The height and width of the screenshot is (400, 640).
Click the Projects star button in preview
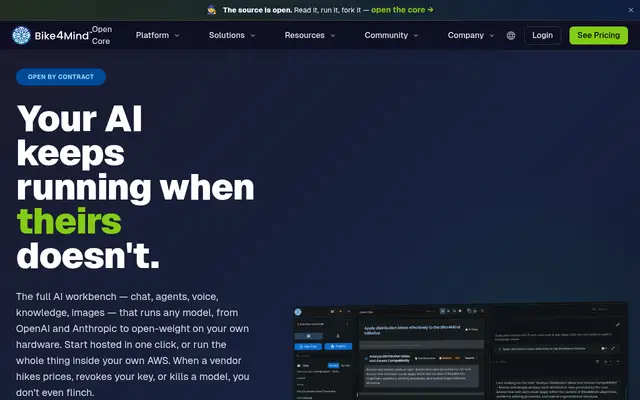pos(338,346)
